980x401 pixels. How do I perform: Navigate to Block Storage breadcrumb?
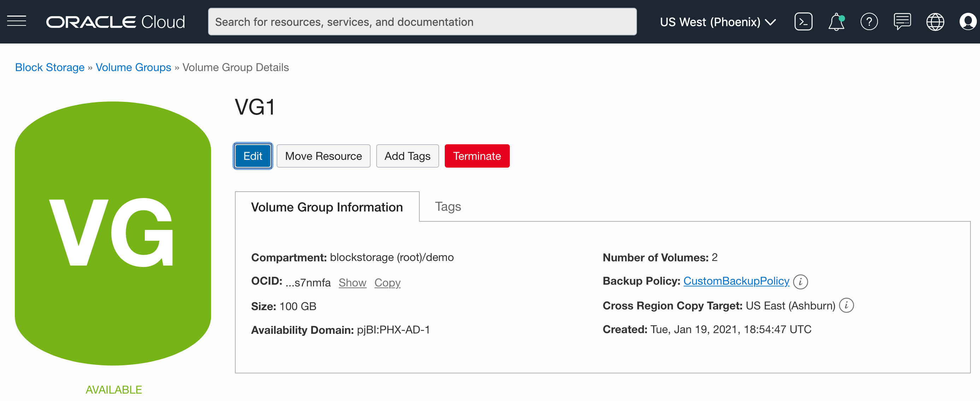(x=49, y=68)
